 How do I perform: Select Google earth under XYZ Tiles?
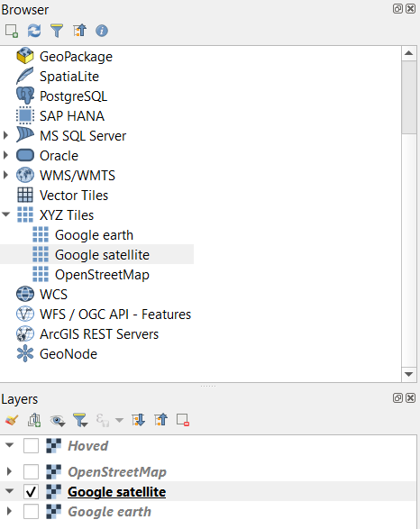(x=94, y=235)
